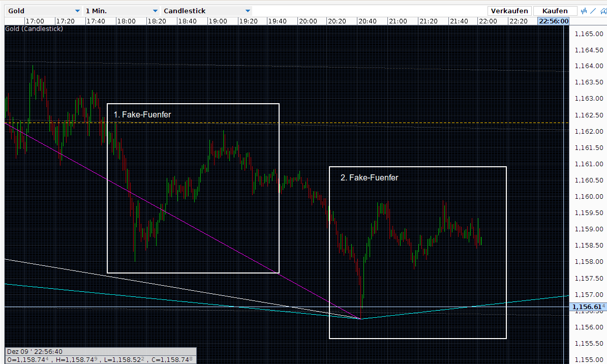Select the "1. Fake-Fuenfer" text annotation
This screenshot has height=364, width=607.
tap(142, 115)
